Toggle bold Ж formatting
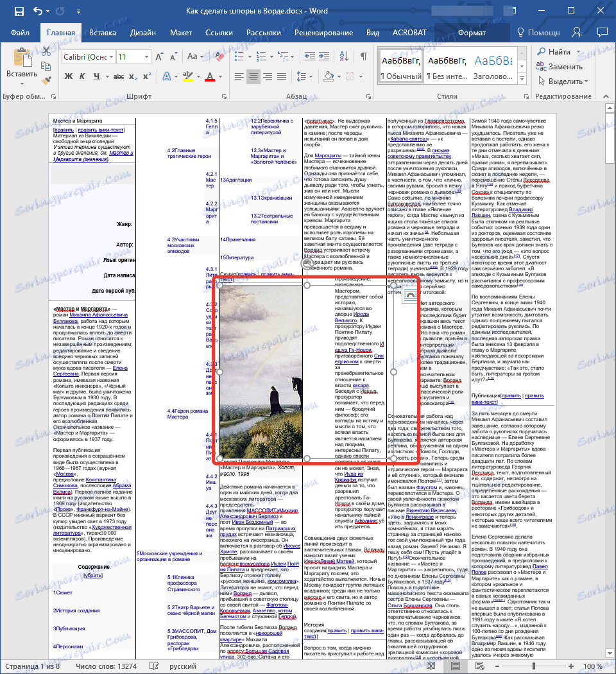This screenshot has height=674, width=616. point(68,76)
